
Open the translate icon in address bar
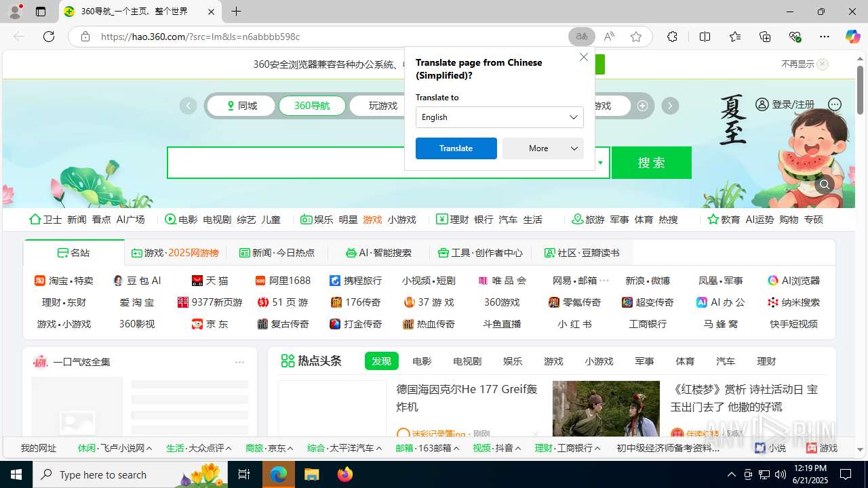pos(582,37)
